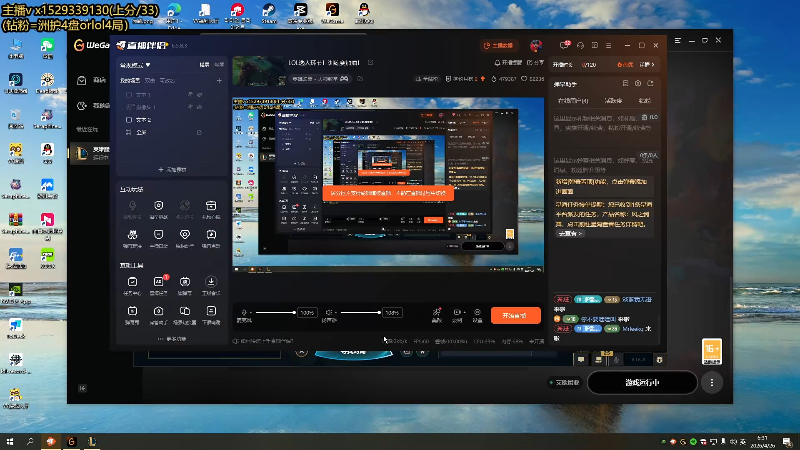Viewport: 800px width, 450px height.
Task: Open the three-dot menu beside the game running button
Action: tap(712, 383)
